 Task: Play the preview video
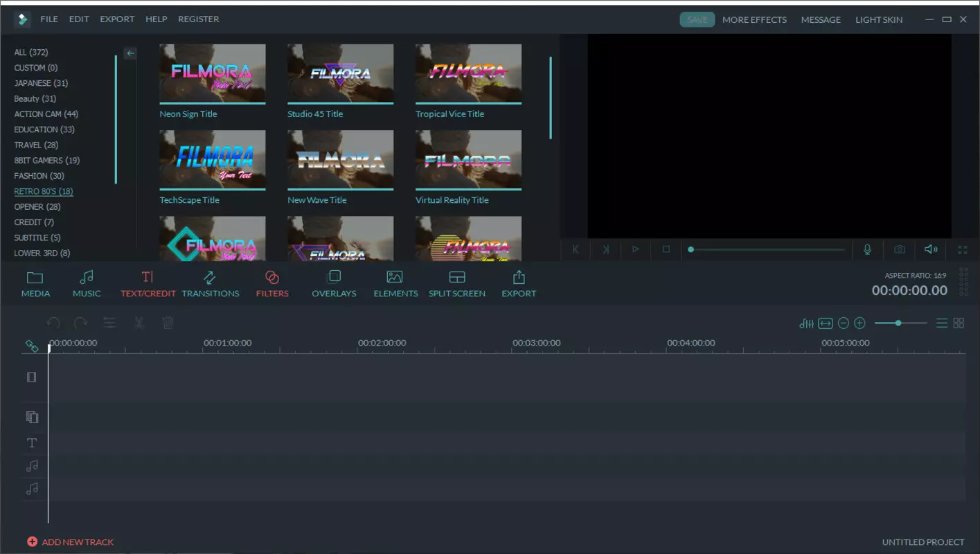636,249
